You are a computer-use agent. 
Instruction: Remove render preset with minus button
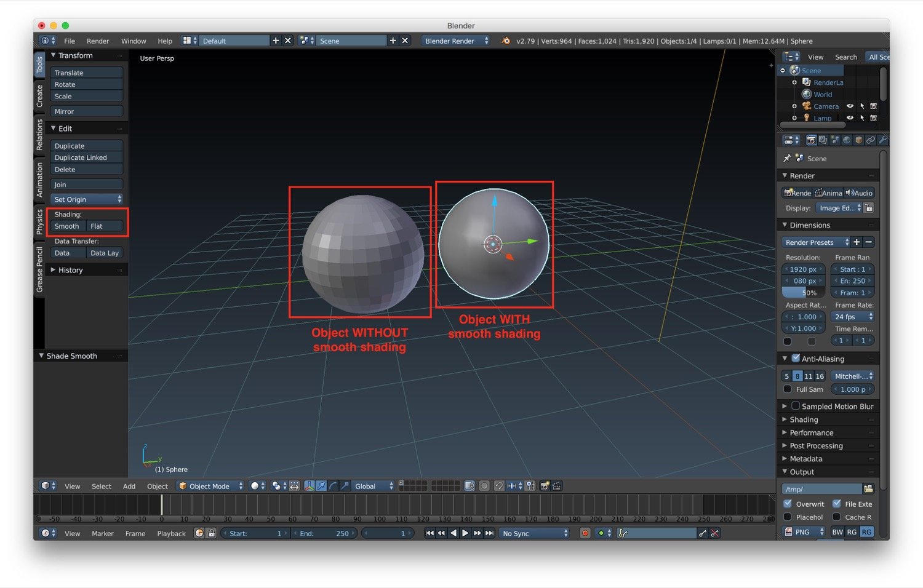point(868,242)
